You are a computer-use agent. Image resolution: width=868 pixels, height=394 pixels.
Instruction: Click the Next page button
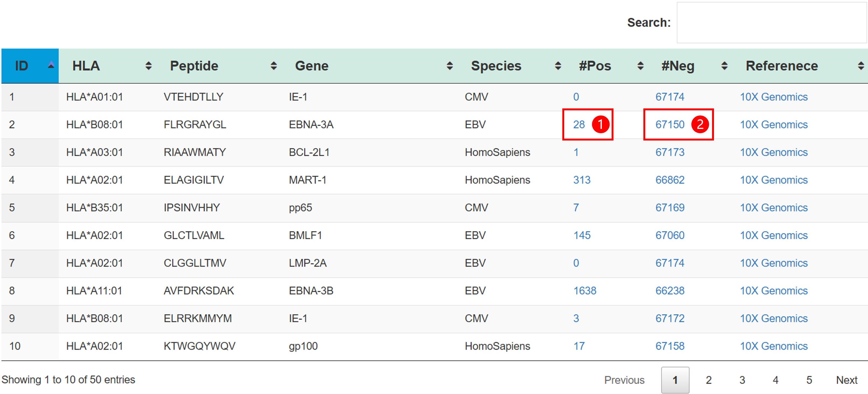point(846,380)
